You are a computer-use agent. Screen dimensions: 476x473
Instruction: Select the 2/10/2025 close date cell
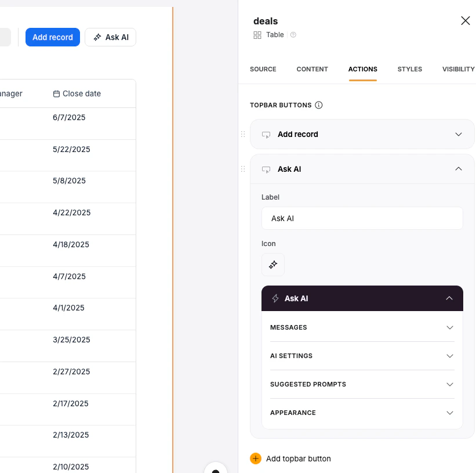(x=71, y=466)
